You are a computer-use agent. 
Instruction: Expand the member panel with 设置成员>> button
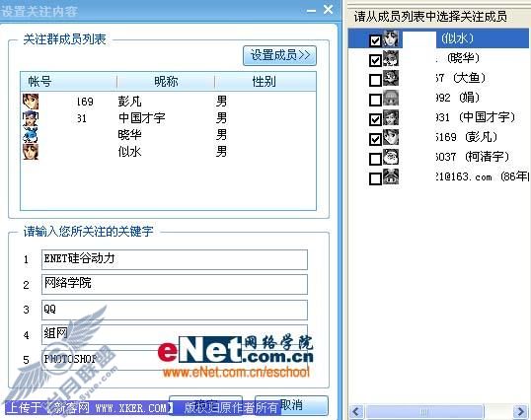coord(279,55)
